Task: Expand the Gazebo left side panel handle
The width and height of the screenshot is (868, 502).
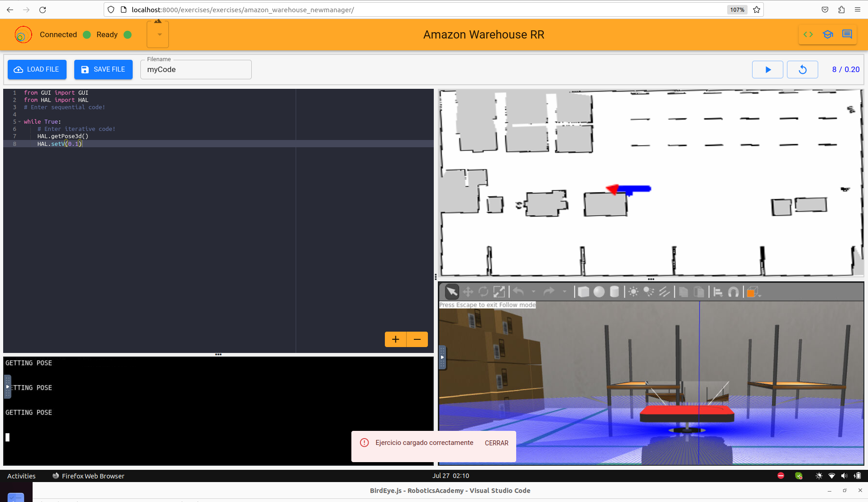Action: (442, 357)
